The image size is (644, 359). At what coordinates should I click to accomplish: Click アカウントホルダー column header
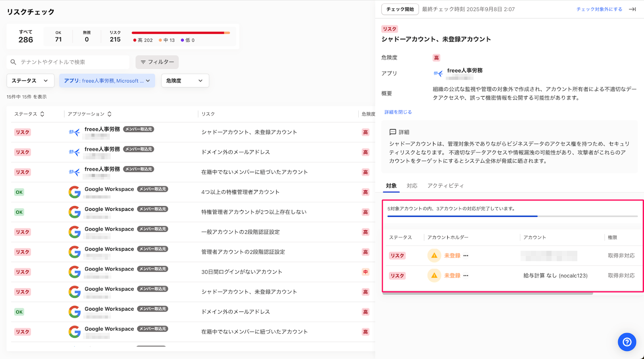click(x=448, y=237)
